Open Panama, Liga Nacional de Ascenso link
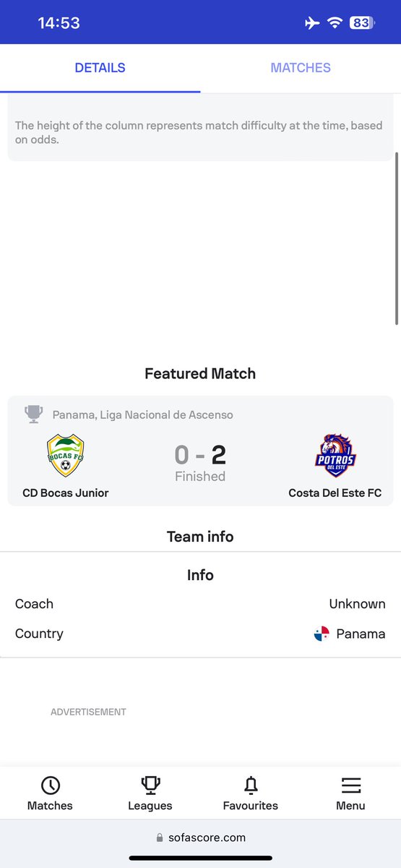 coord(142,415)
